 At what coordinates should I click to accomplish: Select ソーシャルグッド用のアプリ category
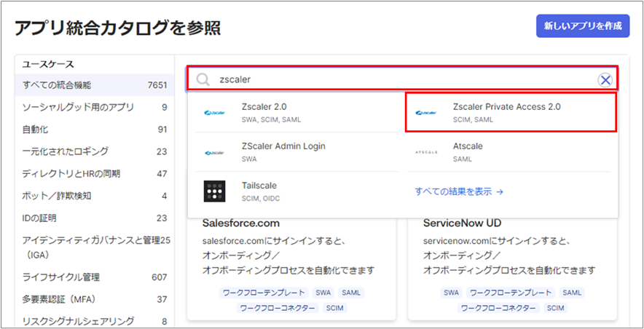(95, 108)
